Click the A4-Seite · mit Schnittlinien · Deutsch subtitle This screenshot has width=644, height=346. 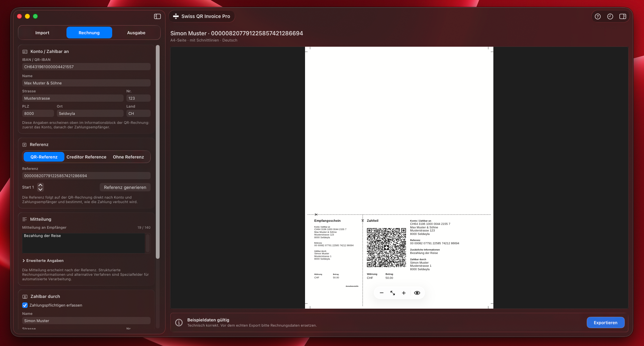(x=204, y=40)
